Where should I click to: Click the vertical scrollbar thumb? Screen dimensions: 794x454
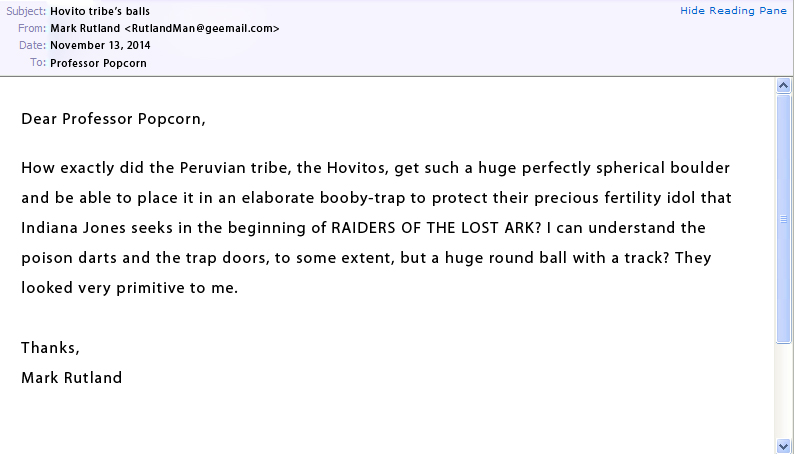(x=784, y=218)
